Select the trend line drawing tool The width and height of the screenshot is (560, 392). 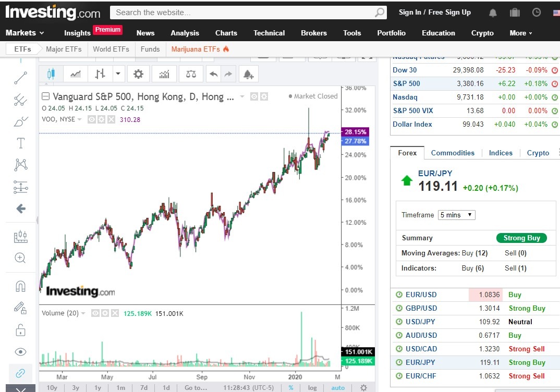(x=21, y=78)
